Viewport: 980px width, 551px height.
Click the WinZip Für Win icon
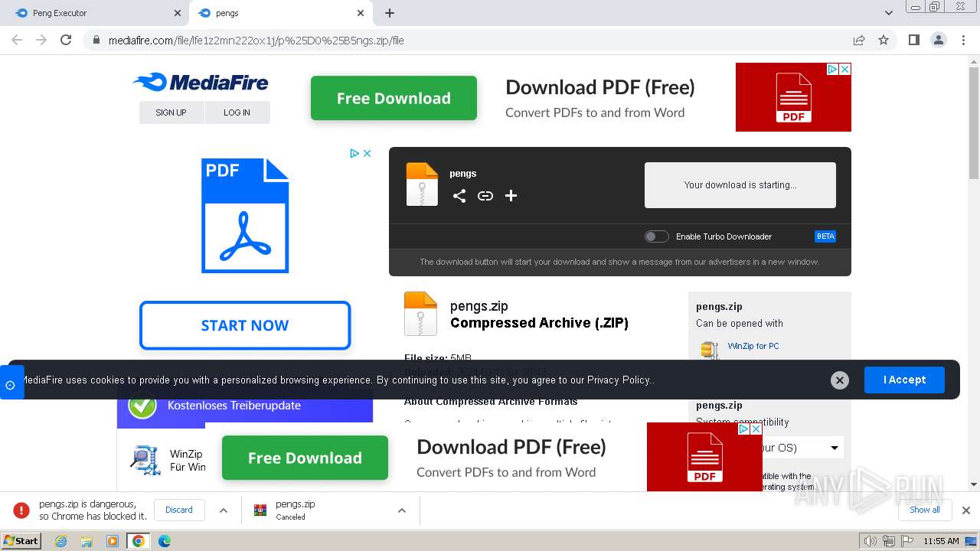[145, 460]
